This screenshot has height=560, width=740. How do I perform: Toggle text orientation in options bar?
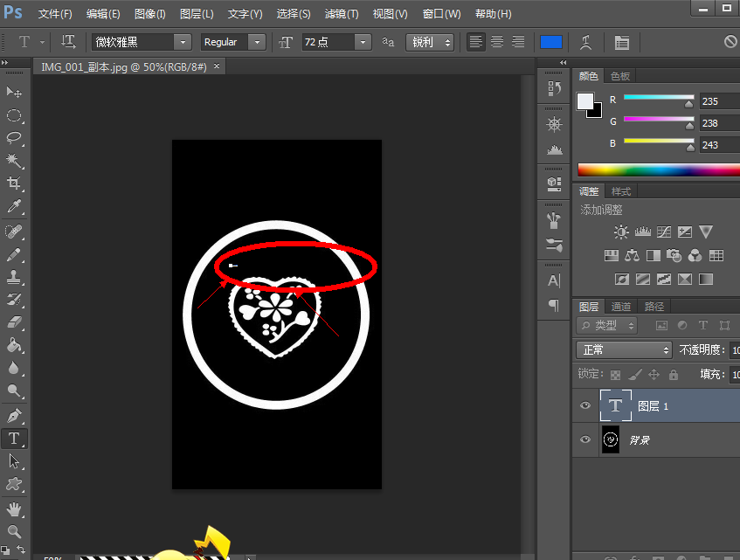pos(68,42)
